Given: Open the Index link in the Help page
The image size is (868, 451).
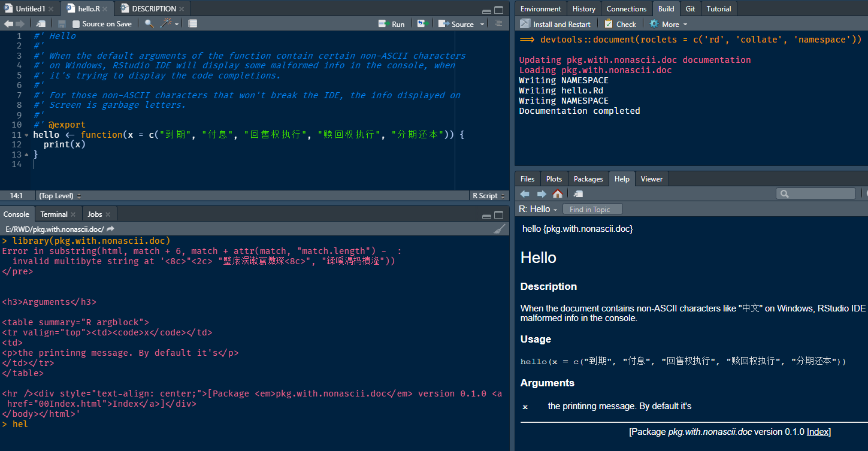Looking at the screenshot, I should pos(817,431).
